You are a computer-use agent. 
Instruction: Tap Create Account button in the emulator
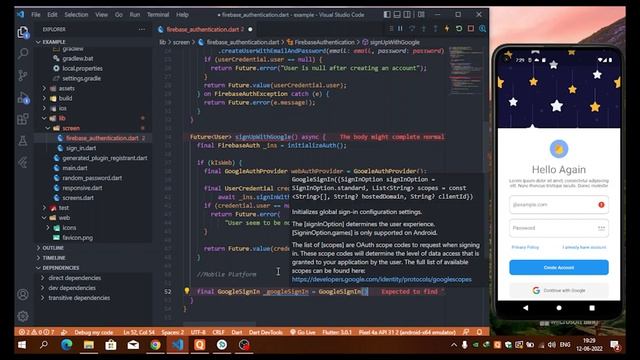point(559,267)
